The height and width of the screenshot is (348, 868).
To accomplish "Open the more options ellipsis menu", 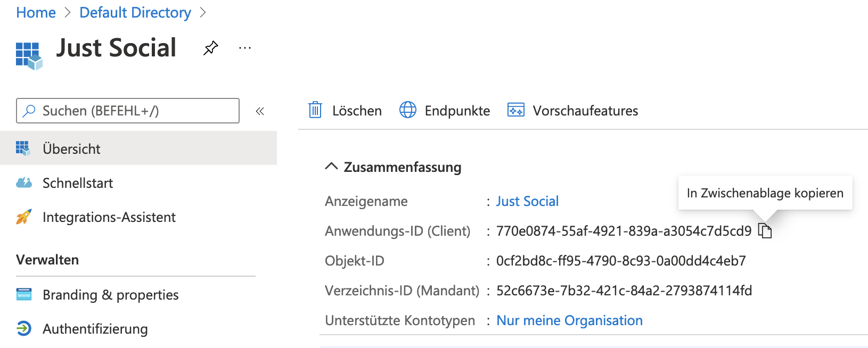I will tap(245, 48).
